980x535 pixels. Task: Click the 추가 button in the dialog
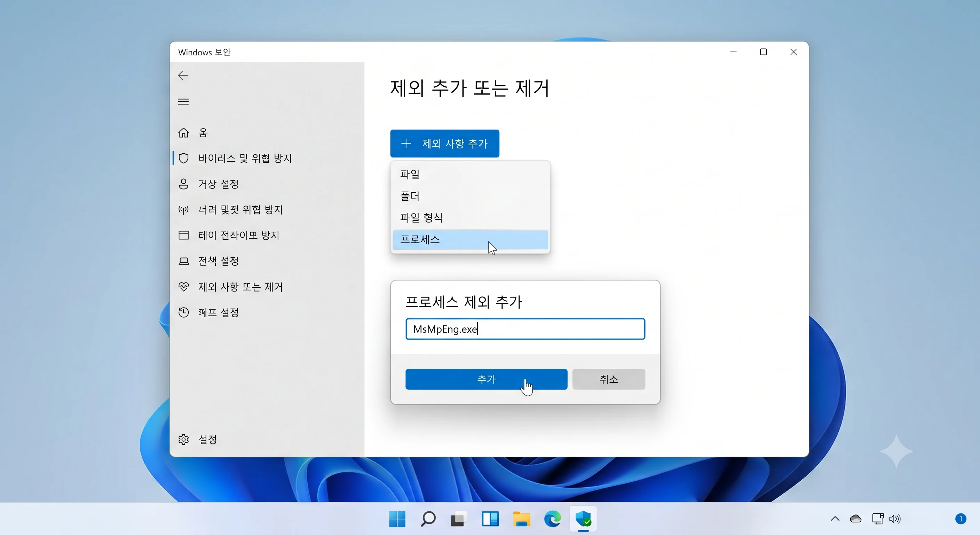(x=486, y=379)
